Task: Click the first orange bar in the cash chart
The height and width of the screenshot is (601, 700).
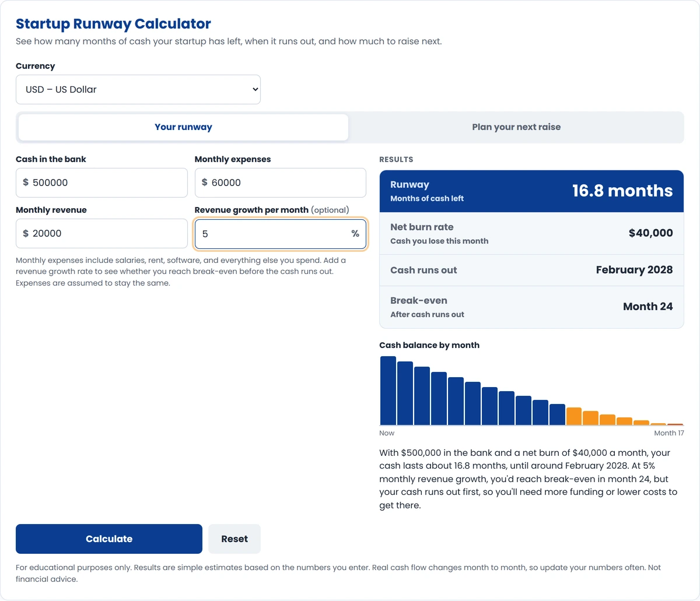Action: 574,416
